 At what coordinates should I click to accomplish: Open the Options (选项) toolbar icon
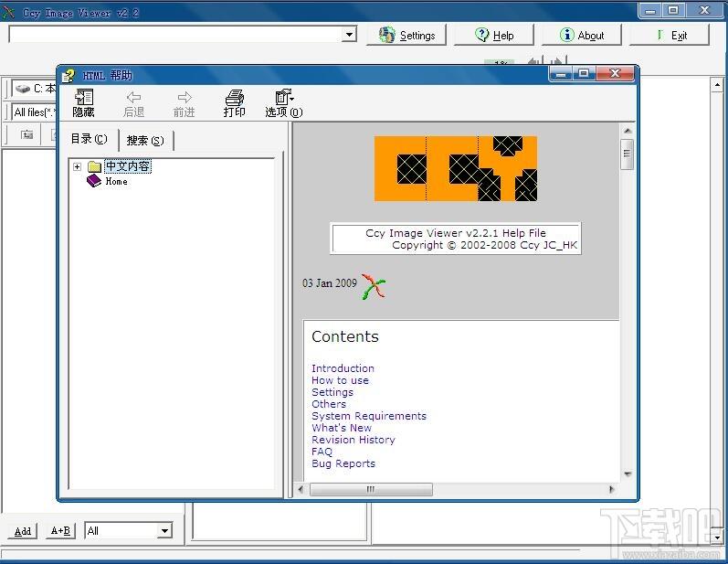284,97
